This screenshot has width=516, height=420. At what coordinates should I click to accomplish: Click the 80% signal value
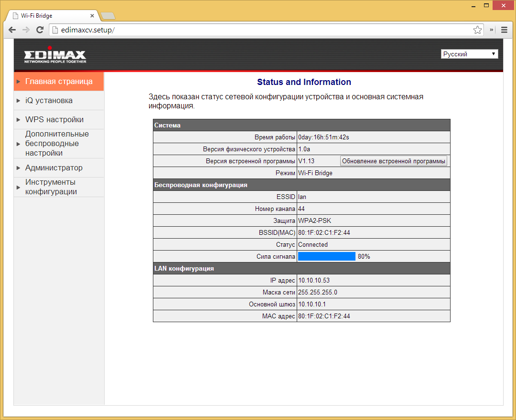(364, 257)
